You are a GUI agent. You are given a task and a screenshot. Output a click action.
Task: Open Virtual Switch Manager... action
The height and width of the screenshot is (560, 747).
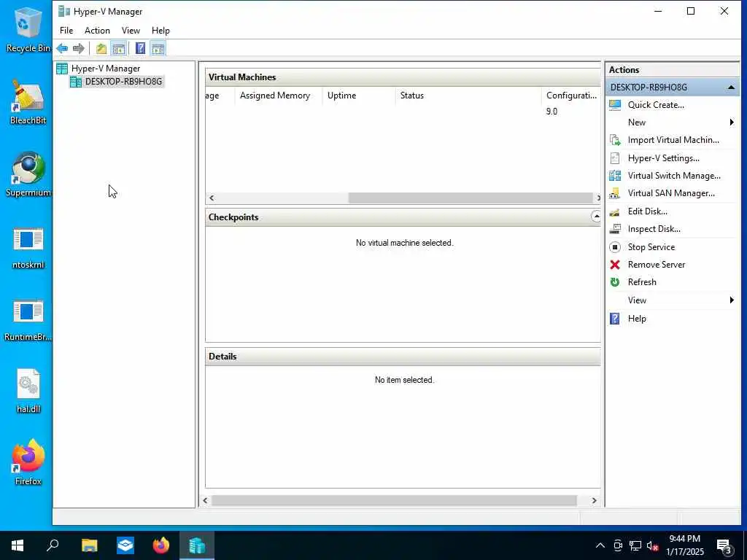point(673,176)
